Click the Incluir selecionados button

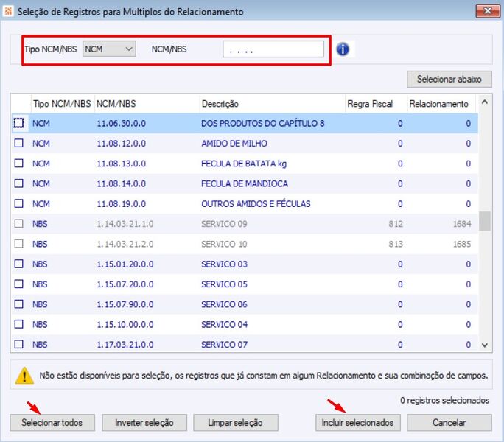358,422
